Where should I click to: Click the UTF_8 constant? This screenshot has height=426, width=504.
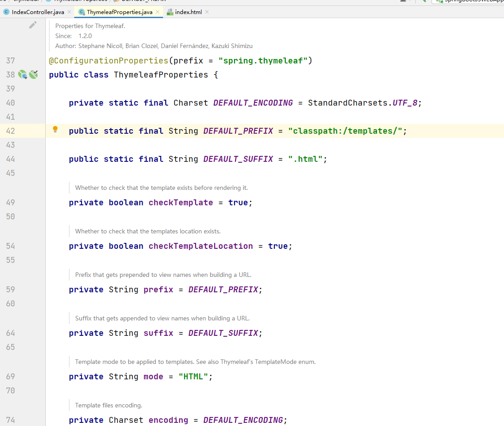tap(405, 103)
